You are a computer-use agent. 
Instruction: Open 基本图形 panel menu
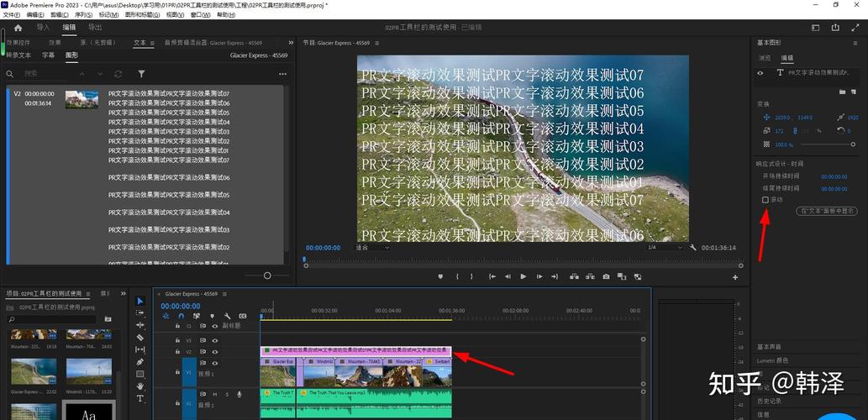[x=855, y=43]
